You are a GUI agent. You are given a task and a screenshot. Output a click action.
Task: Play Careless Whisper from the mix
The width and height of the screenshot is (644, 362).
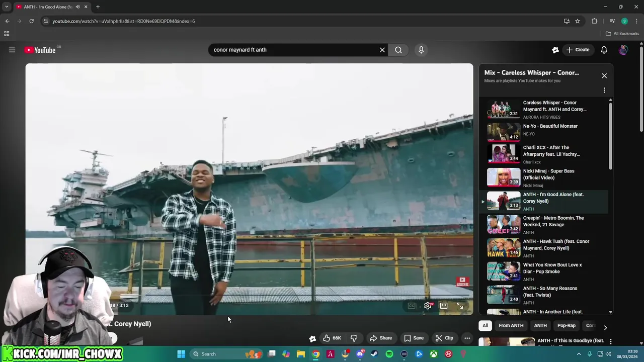click(x=545, y=109)
